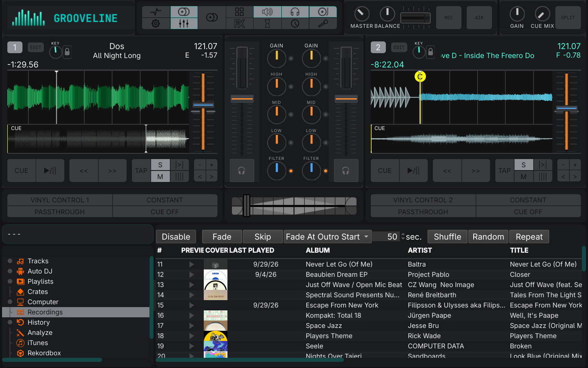Toggle deck 1 key lock
This screenshot has width=588, height=368.
67,52
